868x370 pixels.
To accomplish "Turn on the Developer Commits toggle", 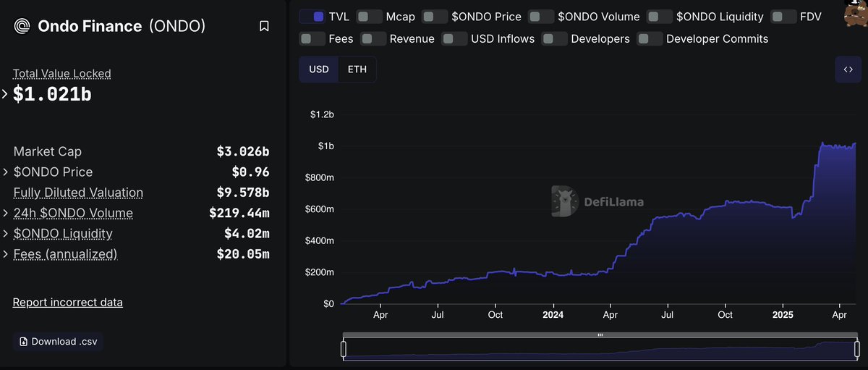I will point(650,38).
